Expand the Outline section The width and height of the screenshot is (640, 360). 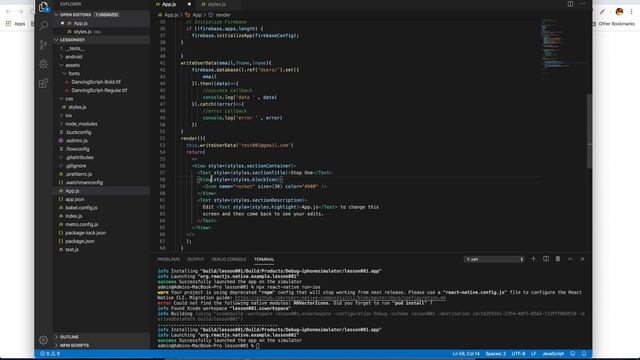click(102, 337)
